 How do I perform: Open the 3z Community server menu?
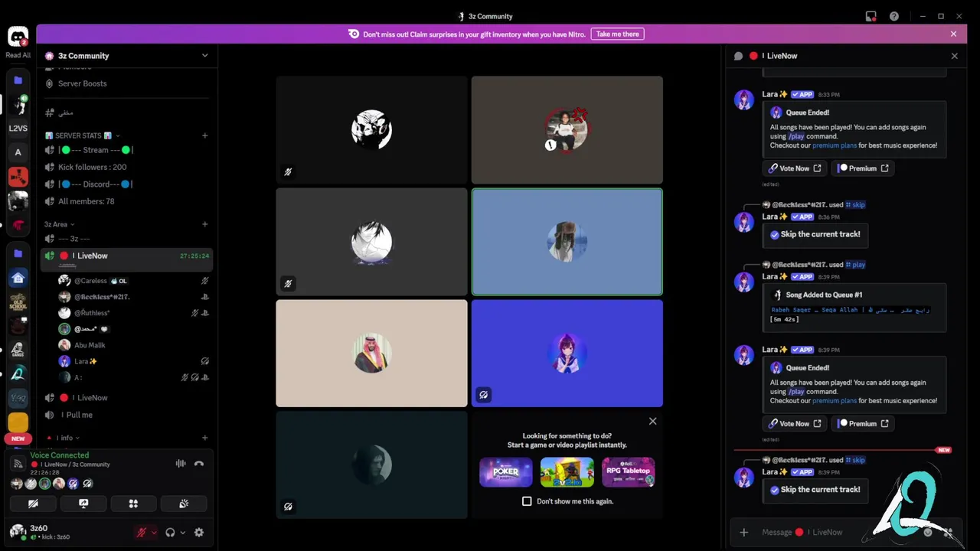pyautogui.click(x=126, y=56)
